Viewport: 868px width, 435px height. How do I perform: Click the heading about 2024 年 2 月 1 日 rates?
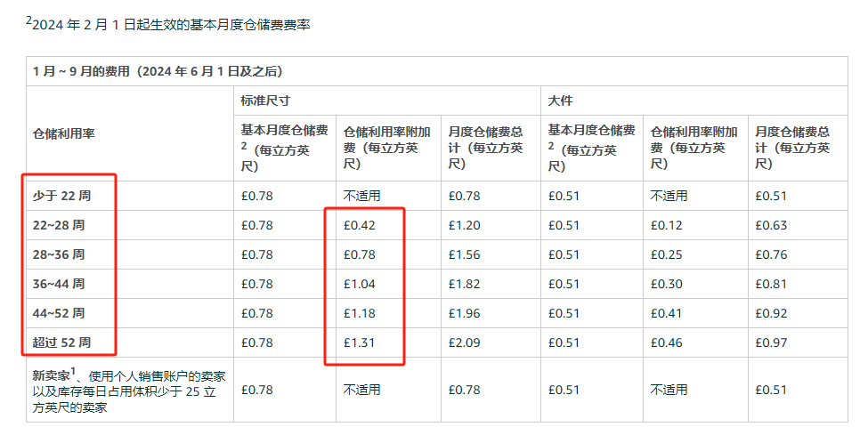[169, 25]
